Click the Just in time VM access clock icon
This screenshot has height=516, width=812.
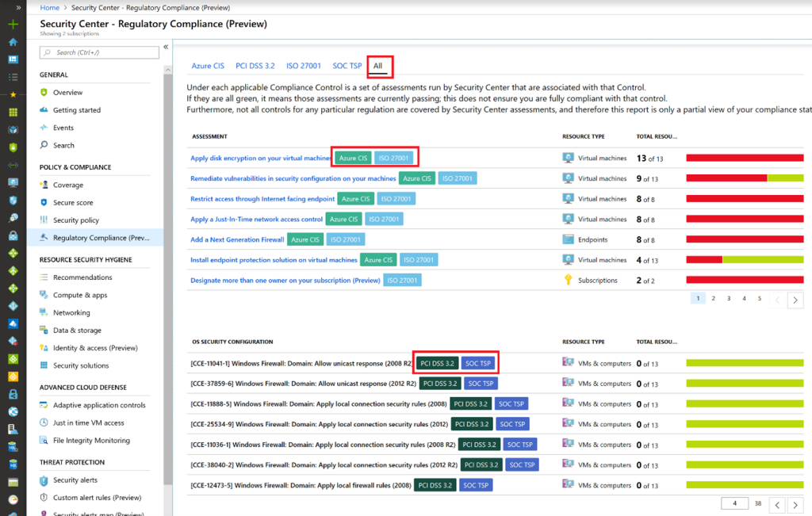coord(44,422)
